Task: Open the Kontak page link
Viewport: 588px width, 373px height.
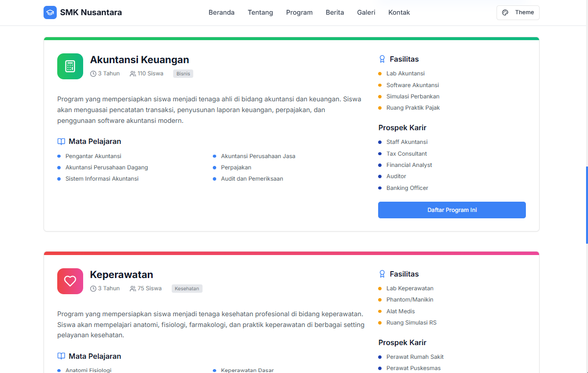Action: tap(399, 13)
